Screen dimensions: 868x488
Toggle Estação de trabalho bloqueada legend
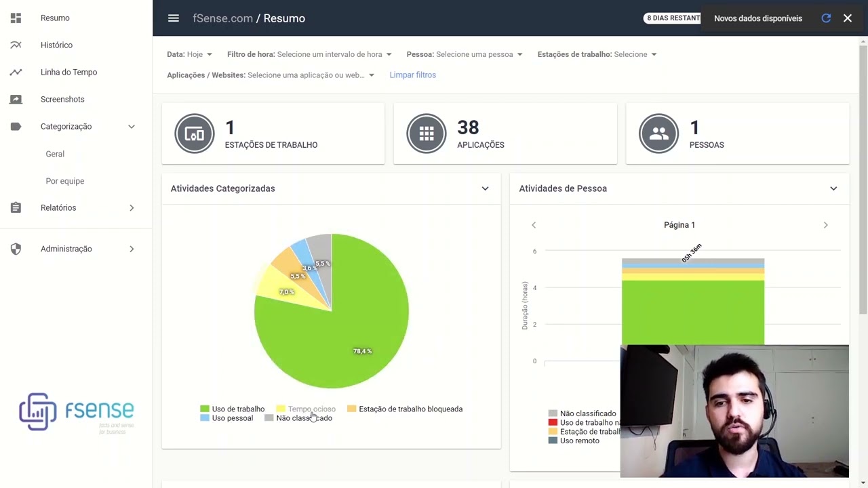click(x=405, y=409)
